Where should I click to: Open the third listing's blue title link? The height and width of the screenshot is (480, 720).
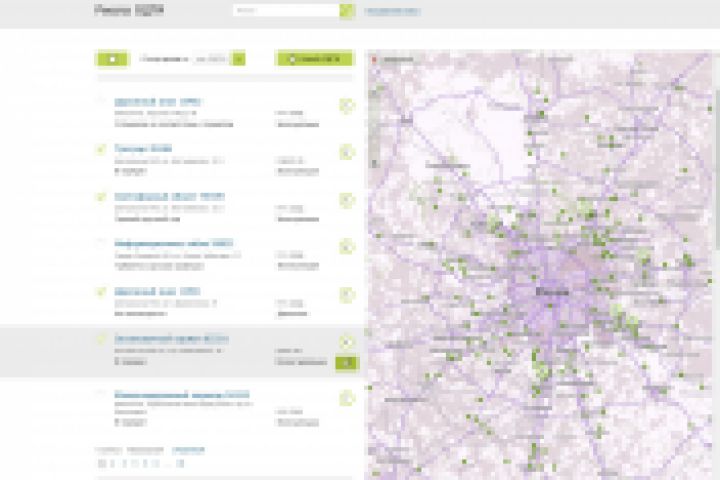pyautogui.click(x=169, y=197)
